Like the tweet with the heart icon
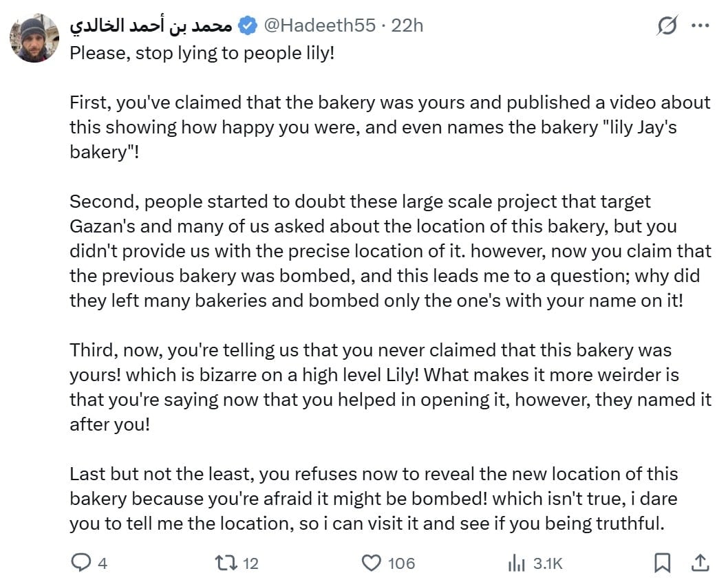Screen dimensions: 728x582 (x=371, y=563)
